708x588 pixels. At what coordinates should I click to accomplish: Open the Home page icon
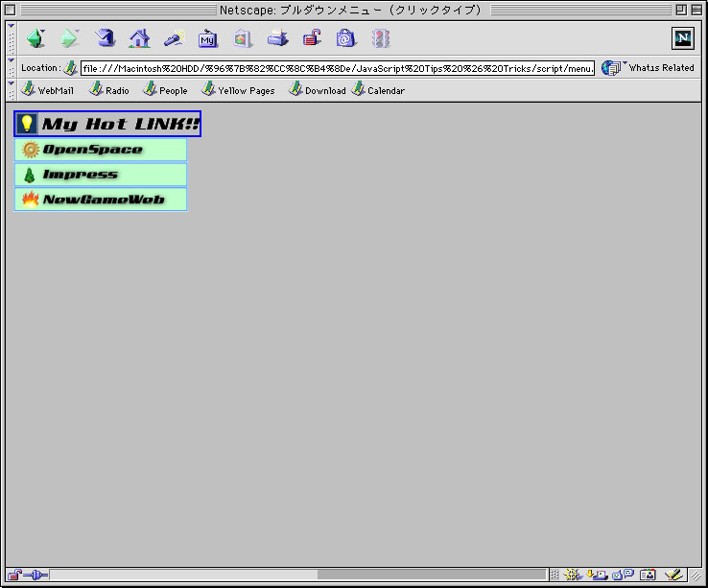pyautogui.click(x=139, y=38)
